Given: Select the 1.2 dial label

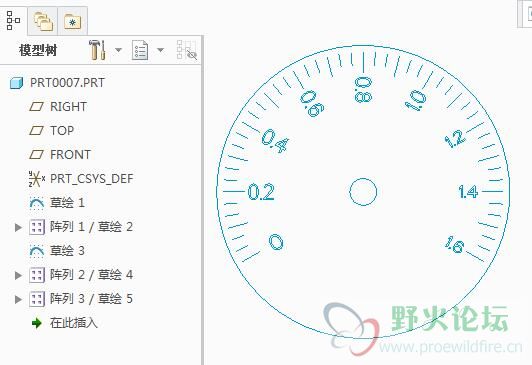Looking at the screenshot, I should pyautogui.click(x=455, y=139).
